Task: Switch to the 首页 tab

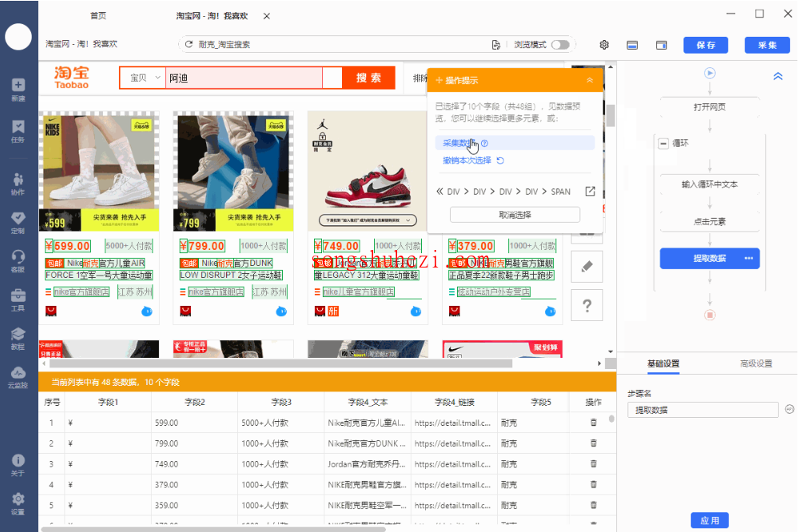Action: [98, 16]
